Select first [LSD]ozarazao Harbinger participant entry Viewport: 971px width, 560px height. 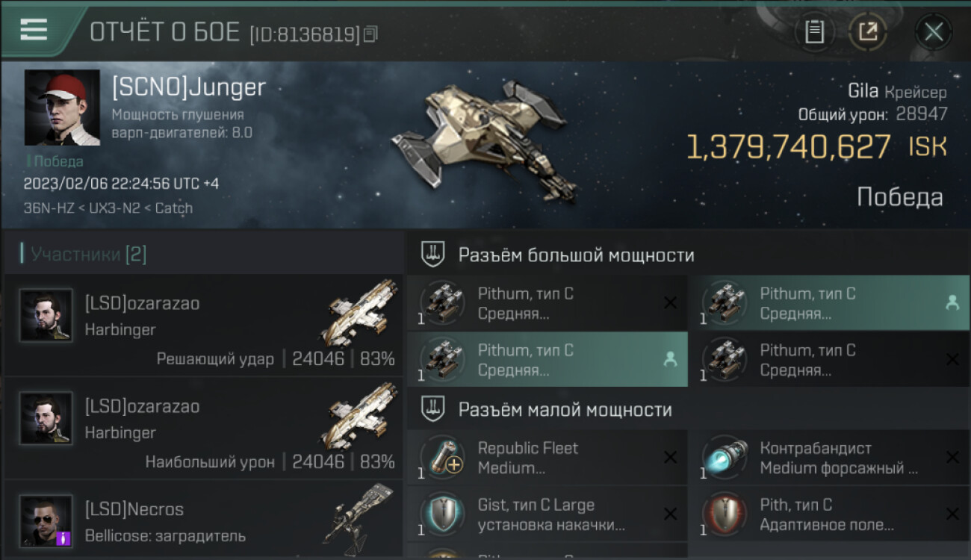204,325
